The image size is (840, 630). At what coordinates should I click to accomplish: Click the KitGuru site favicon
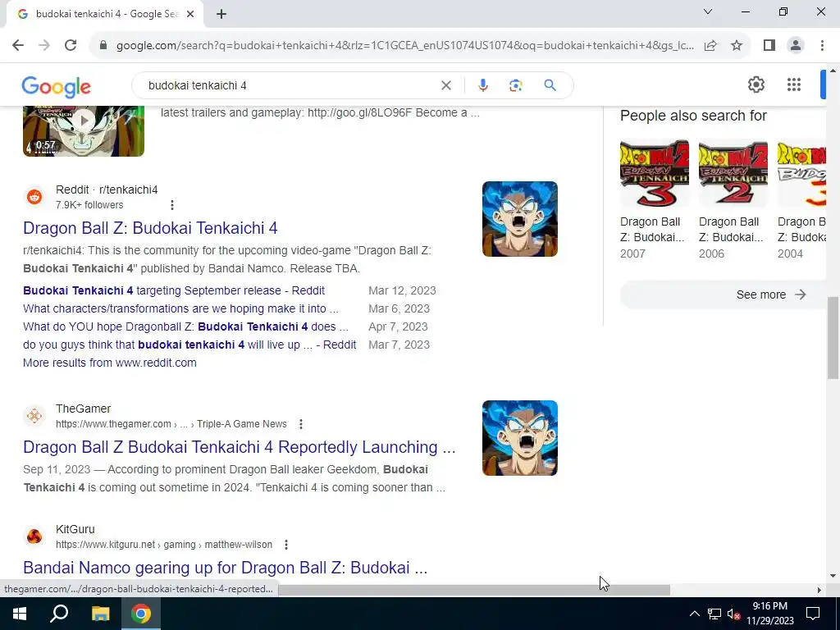[x=34, y=536]
